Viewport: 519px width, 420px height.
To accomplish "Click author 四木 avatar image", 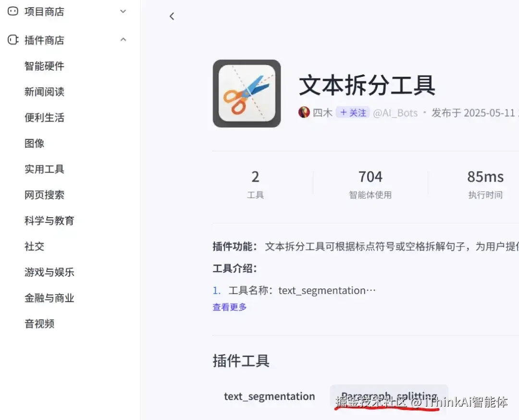I will coord(304,112).
